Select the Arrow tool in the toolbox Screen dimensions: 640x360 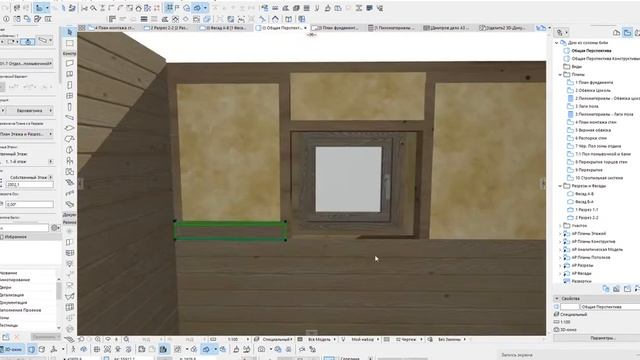69,32
